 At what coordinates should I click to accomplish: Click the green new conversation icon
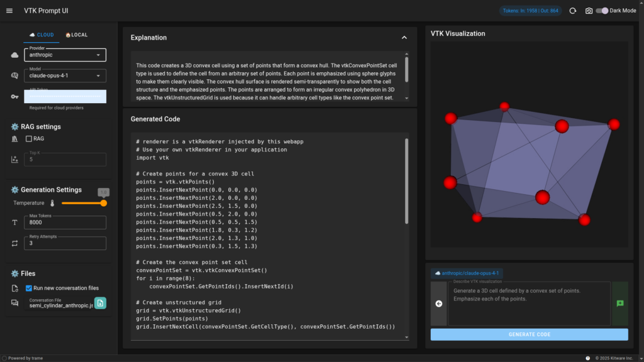point(620,304)
